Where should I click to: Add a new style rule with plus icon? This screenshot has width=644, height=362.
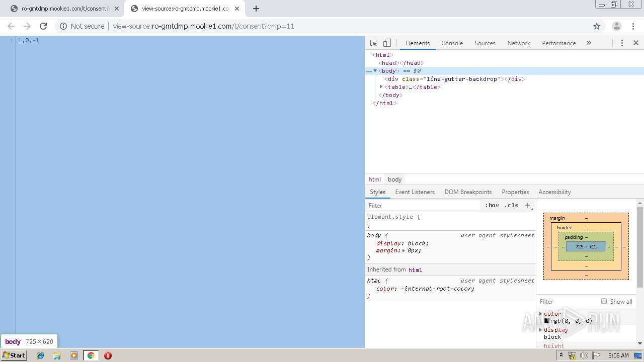coord(528,205)
